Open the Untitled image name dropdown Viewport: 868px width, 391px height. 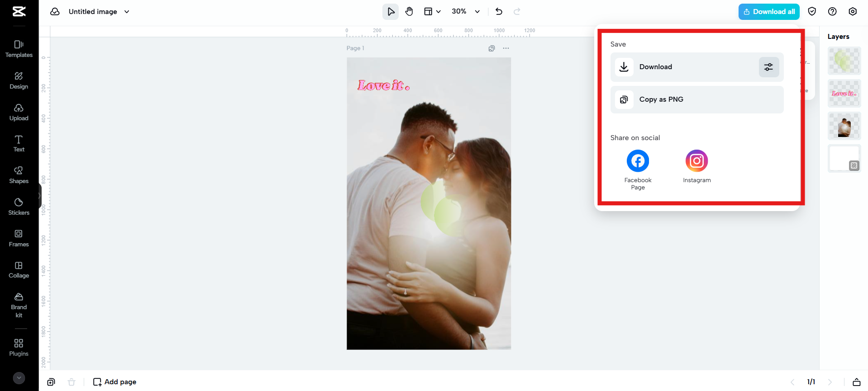coord(99,11)
